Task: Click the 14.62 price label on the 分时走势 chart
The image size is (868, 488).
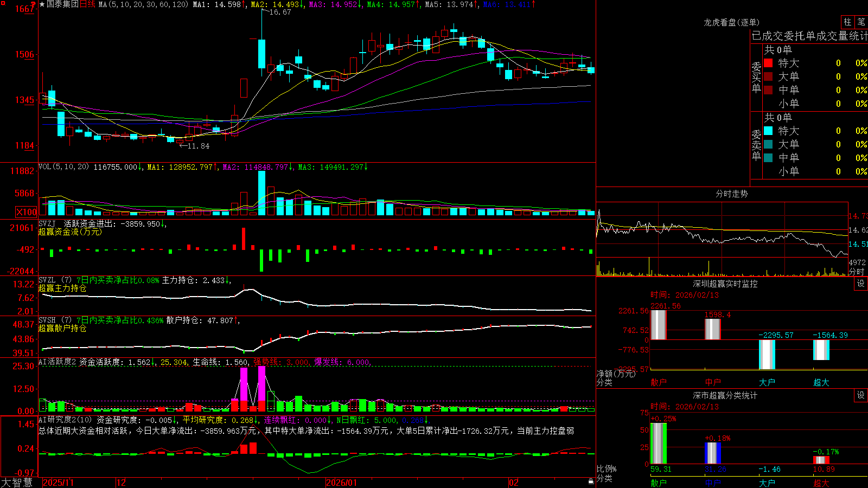Action: tap(858, 230)
